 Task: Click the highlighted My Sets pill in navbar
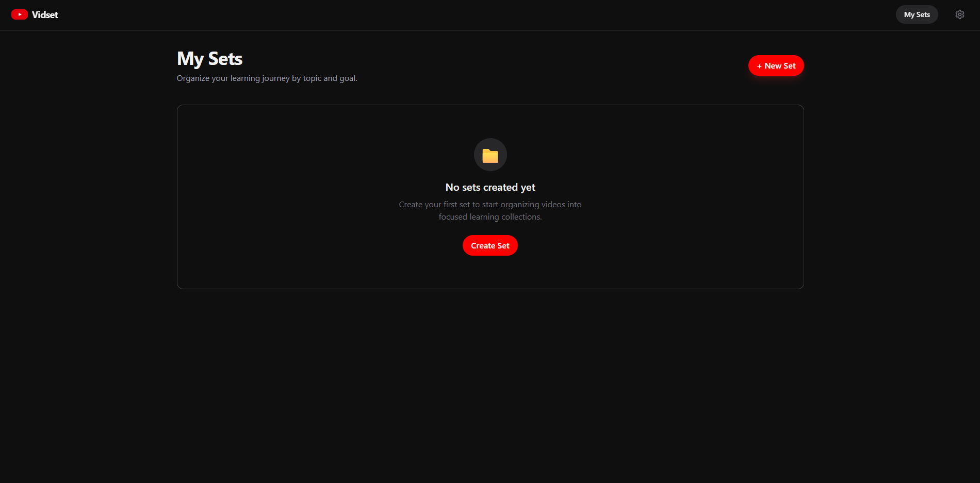point(917,14)
